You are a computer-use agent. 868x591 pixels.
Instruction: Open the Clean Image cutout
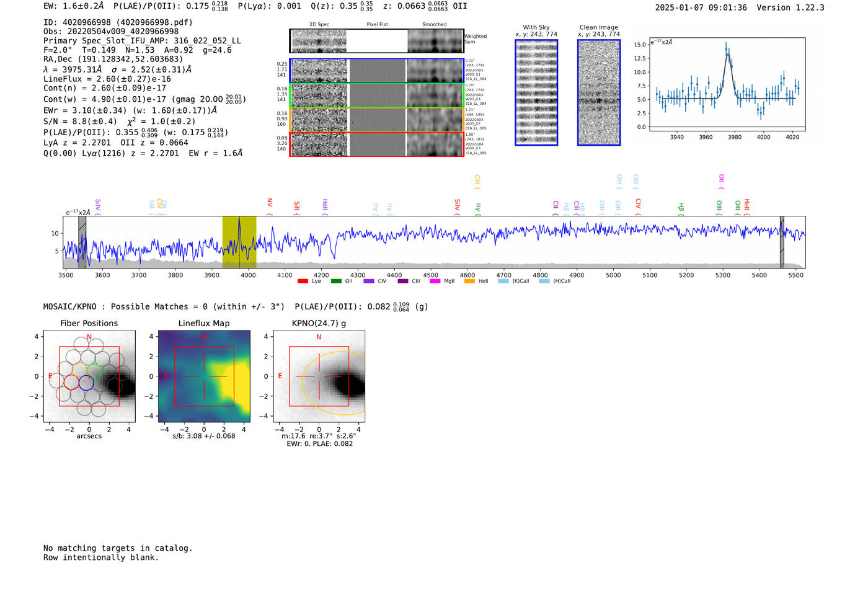tap(598, 92)
